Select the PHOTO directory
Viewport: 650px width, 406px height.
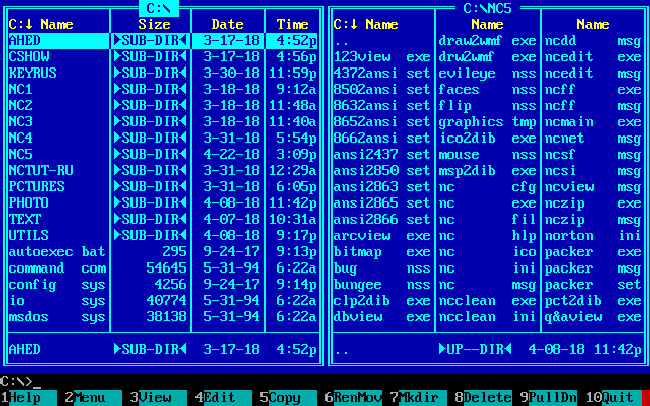[x=163, y=203]
